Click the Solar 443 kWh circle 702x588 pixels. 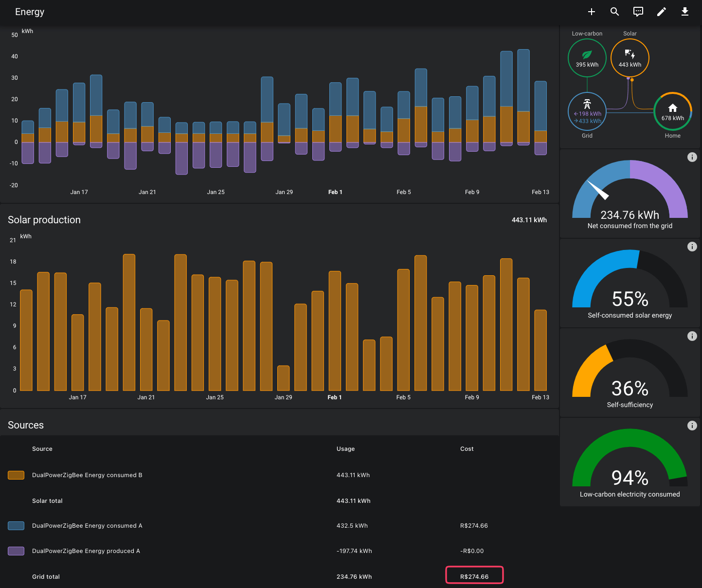coord(630,58)
